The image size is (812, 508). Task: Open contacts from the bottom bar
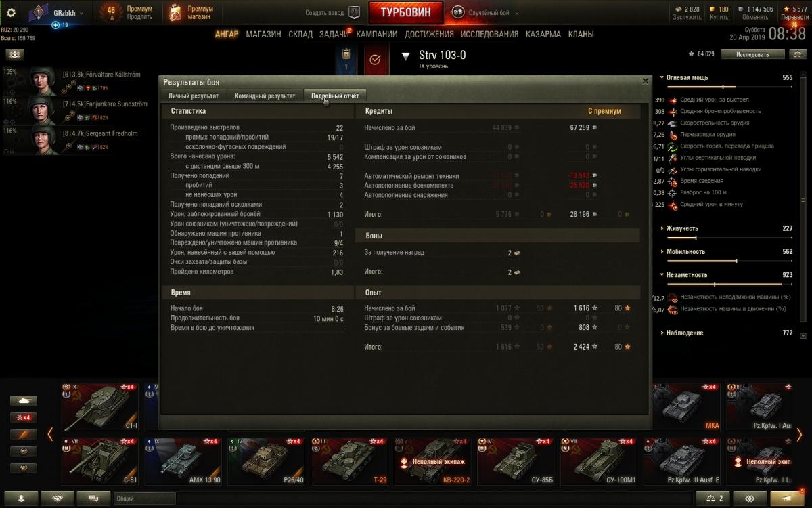click(22, 499)
